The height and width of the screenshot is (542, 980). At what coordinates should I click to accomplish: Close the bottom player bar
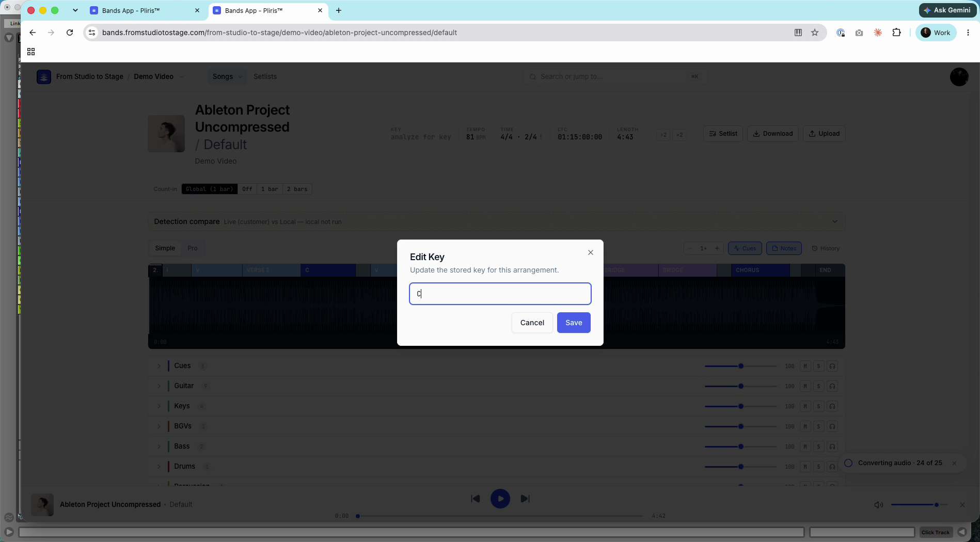(x=962, y=505)
